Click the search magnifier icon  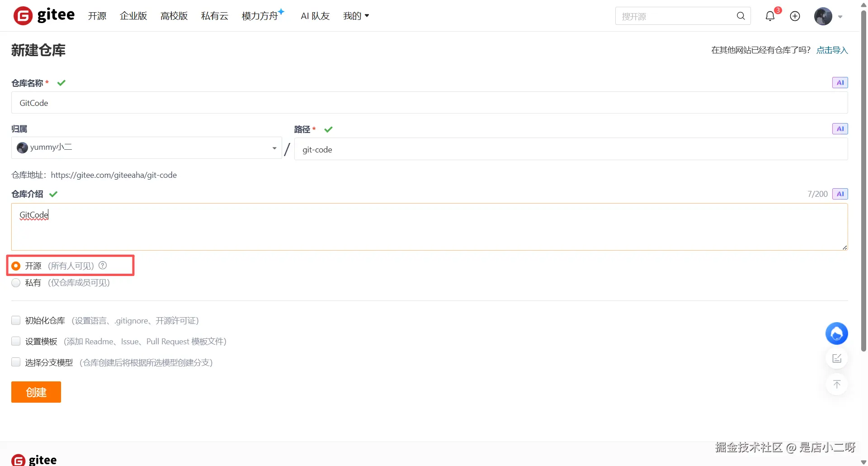click(x=741, y=16)
